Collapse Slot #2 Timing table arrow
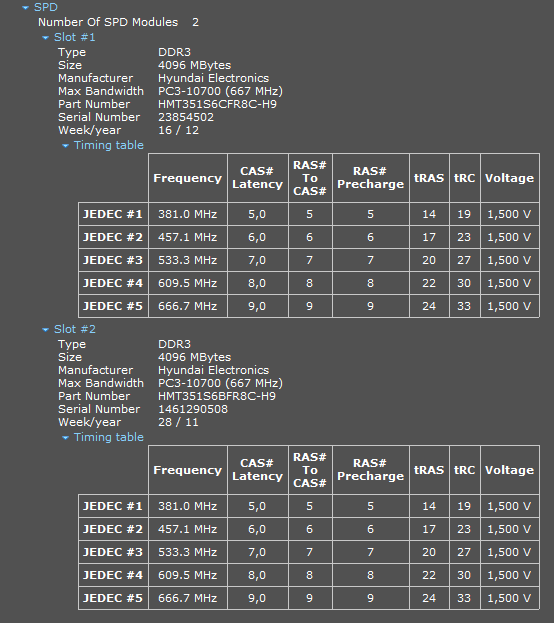Viewport: 554px width, 623px height. (x=66, y=438)
